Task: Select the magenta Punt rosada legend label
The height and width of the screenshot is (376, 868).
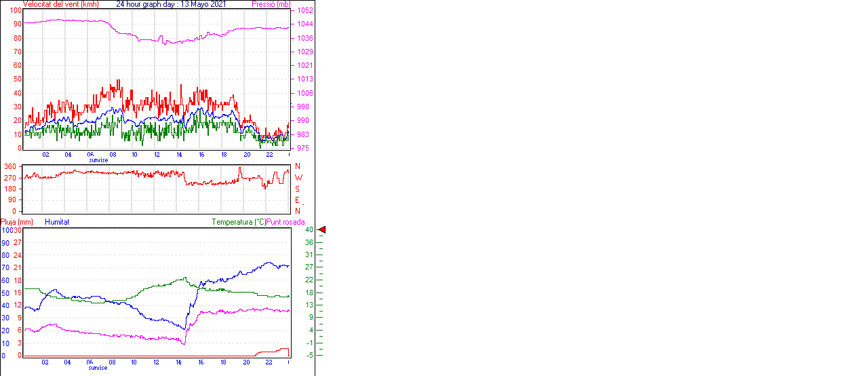Action: pyautogui.click(x=285, y=222)
